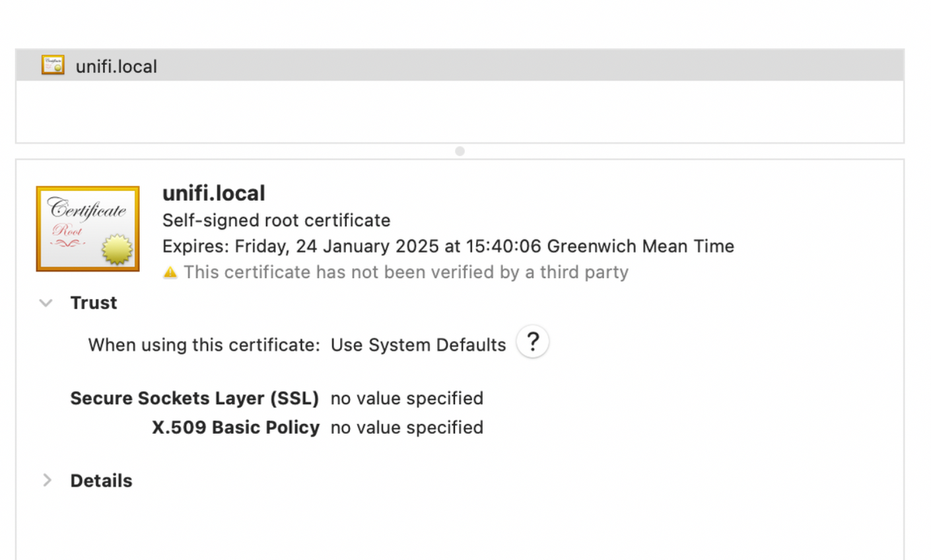Click the pane splitter dot handle
Screen dimensions: 931x560
[460, 151]
